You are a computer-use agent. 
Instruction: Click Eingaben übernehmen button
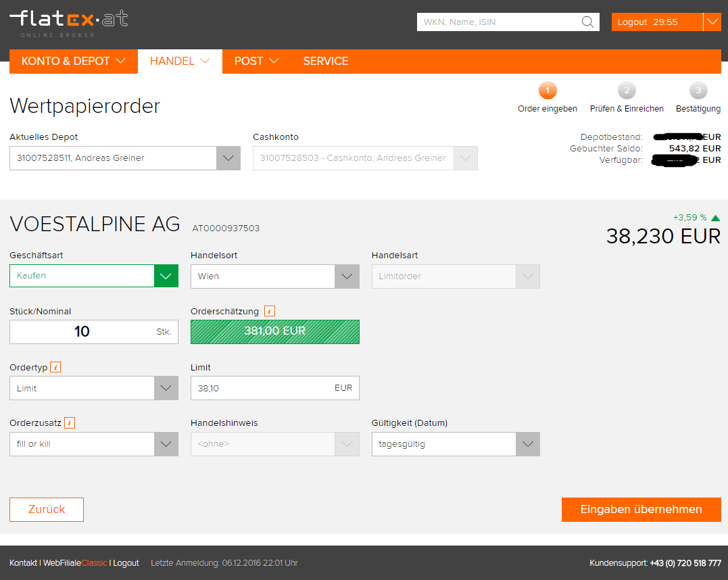[x=641, y=510]
